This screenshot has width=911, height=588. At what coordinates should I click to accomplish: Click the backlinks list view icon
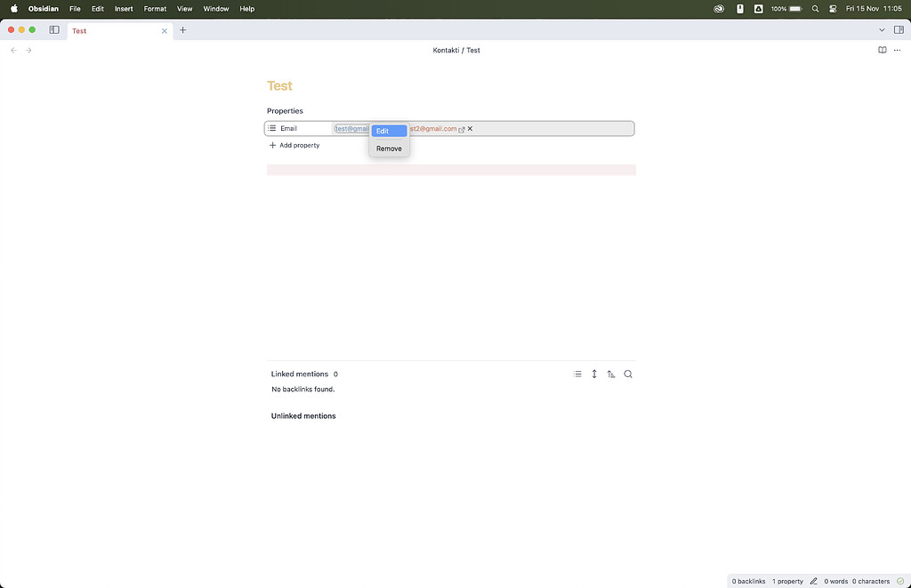[577, 374]
